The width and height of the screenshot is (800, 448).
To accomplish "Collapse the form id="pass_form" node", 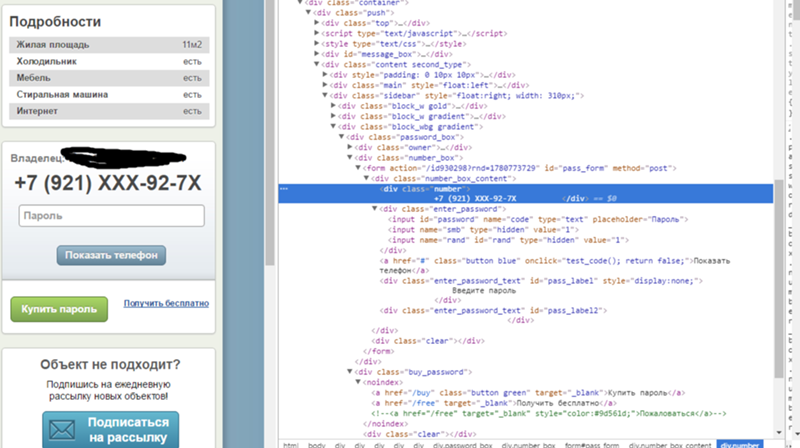I will pyautogui.click(x=358, y=168).
